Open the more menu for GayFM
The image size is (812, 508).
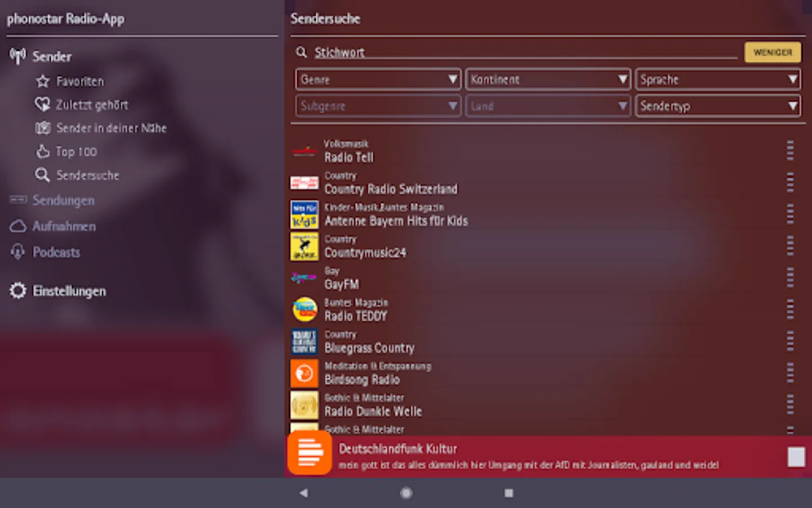(790, 277)
